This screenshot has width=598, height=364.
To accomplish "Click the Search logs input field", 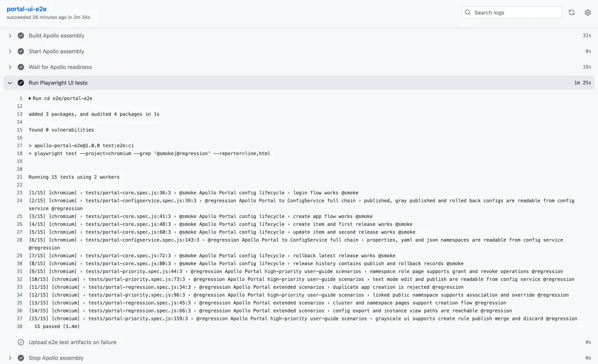I will 512,13.
